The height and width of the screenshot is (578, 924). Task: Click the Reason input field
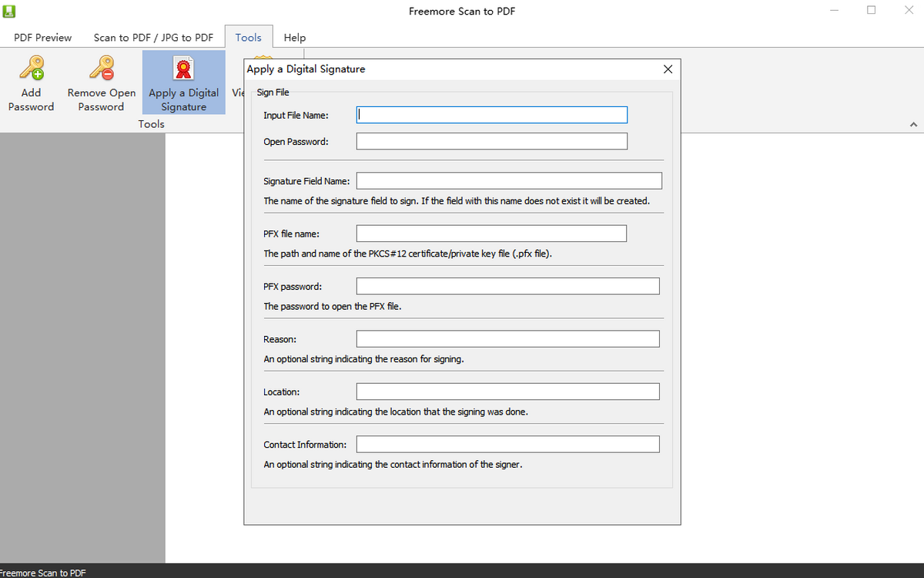click(x=508, y=338)
